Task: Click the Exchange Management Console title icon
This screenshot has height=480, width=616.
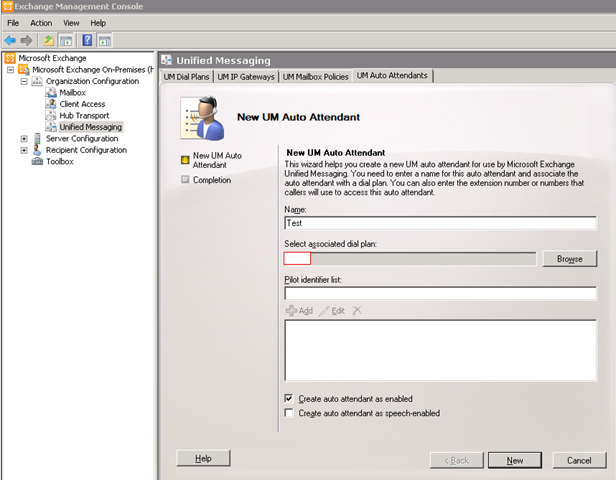Action: (x=7, y=6)
